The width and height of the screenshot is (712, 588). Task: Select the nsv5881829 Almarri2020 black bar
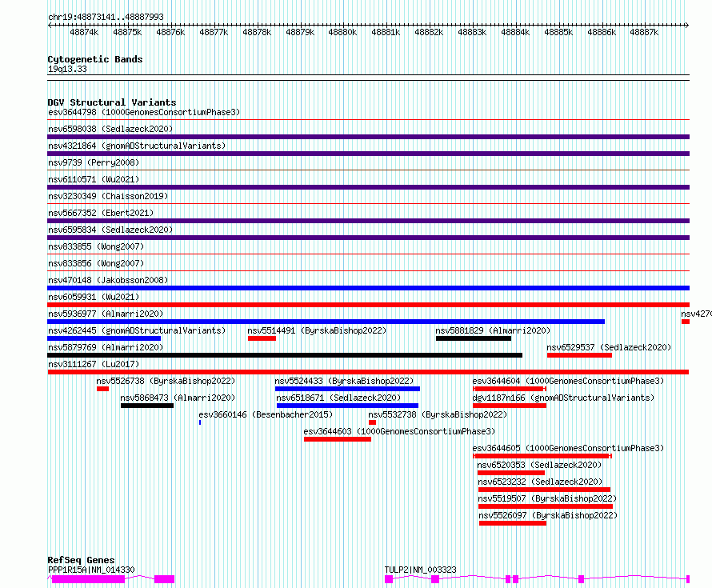coord(474,338)
